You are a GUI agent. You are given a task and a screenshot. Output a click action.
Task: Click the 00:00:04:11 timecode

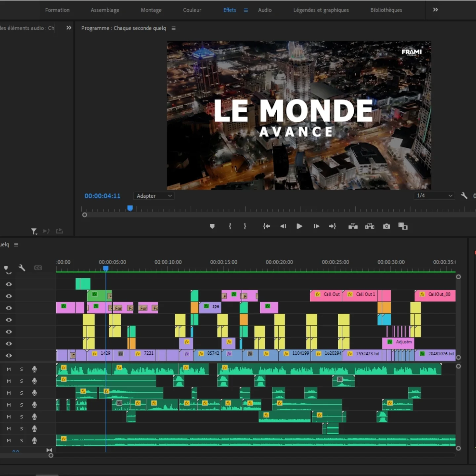(x=102, y=196)
